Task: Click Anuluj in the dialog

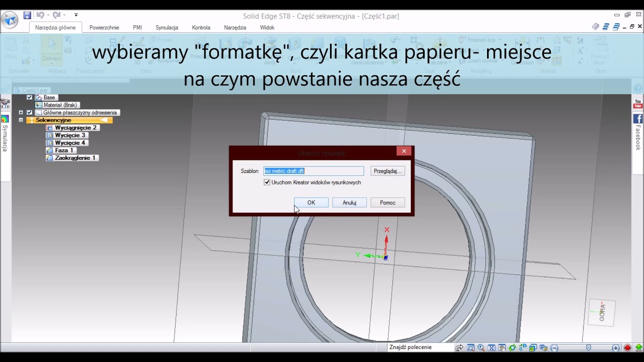Action: (349, 203)
